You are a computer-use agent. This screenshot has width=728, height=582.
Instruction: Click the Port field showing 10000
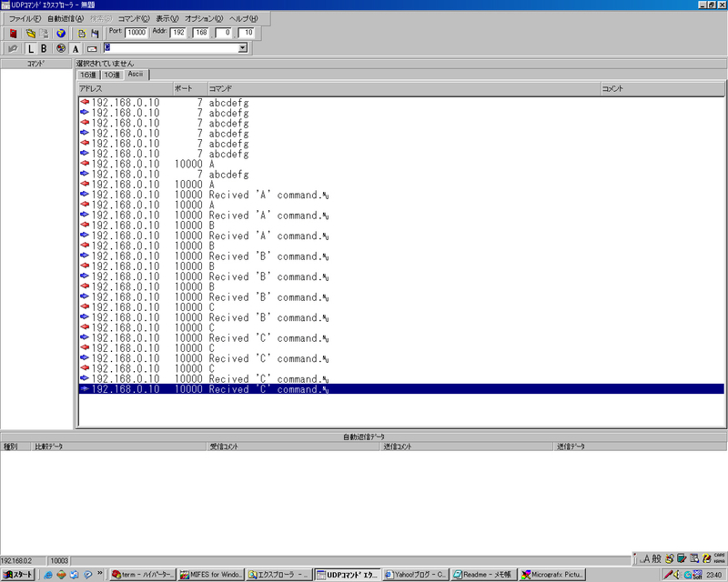tap(136, 33)
